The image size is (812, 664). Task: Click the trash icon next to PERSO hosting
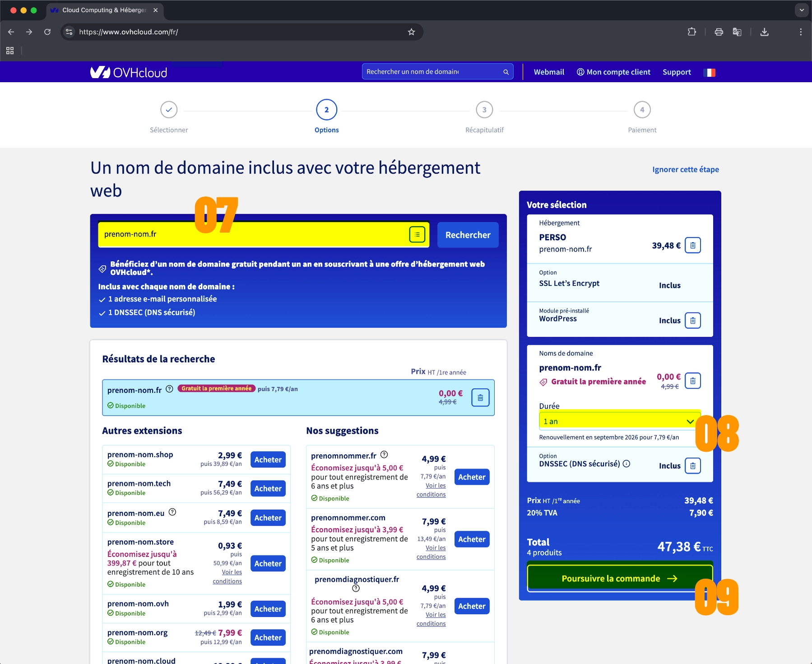pos(692,245)
